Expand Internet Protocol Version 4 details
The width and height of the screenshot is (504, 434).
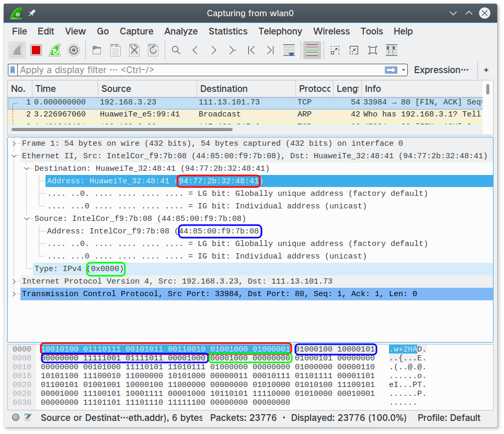pyautogui.click(x=15, y=281)
